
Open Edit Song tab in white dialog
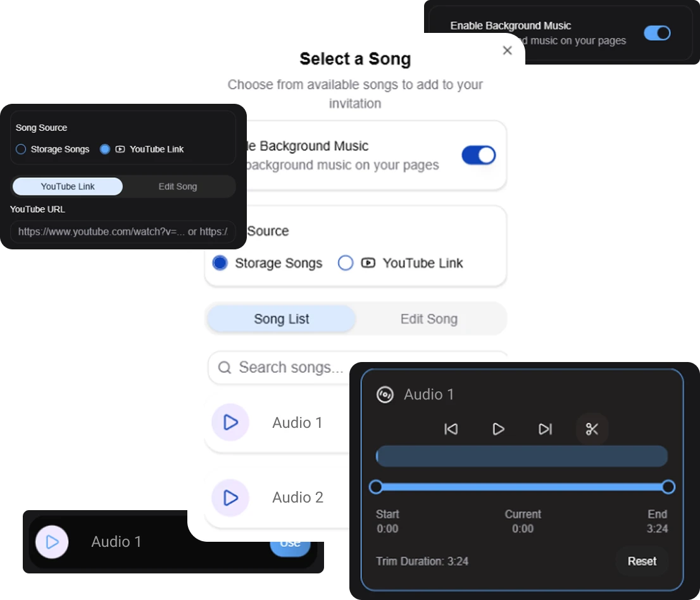tap(428, 319)
